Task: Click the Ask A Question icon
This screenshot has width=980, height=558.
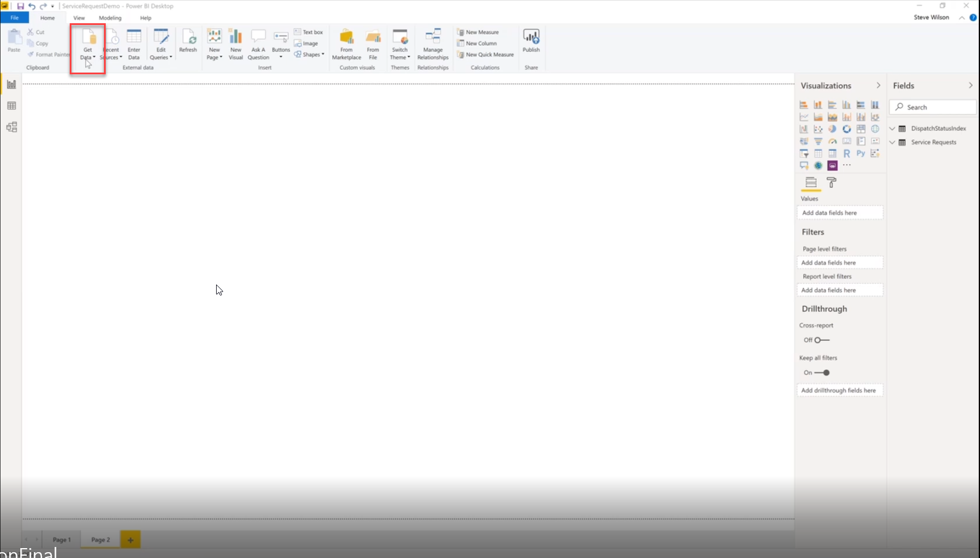Action: click(258, 37)
